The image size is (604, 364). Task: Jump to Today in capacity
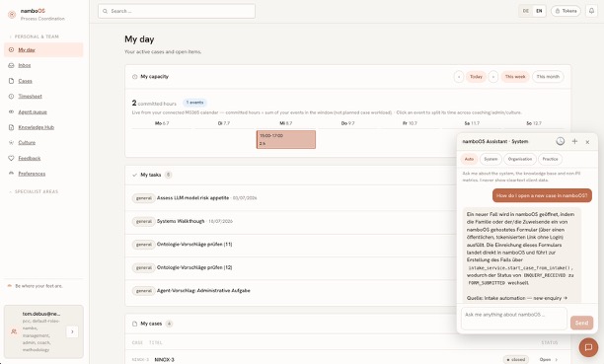pyautogui.click(x=476, y=77)
